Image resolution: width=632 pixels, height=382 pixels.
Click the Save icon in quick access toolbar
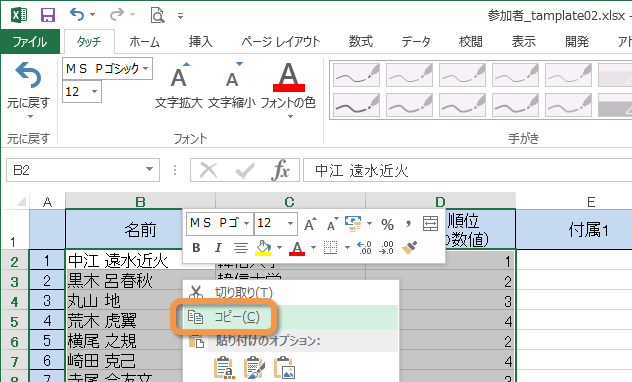coord(48,15)
